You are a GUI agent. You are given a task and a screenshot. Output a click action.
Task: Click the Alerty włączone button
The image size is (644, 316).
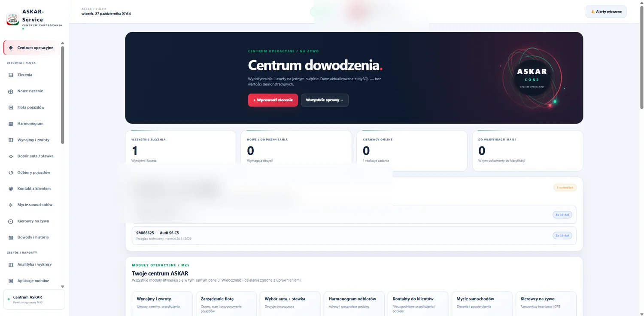(606, 12)
